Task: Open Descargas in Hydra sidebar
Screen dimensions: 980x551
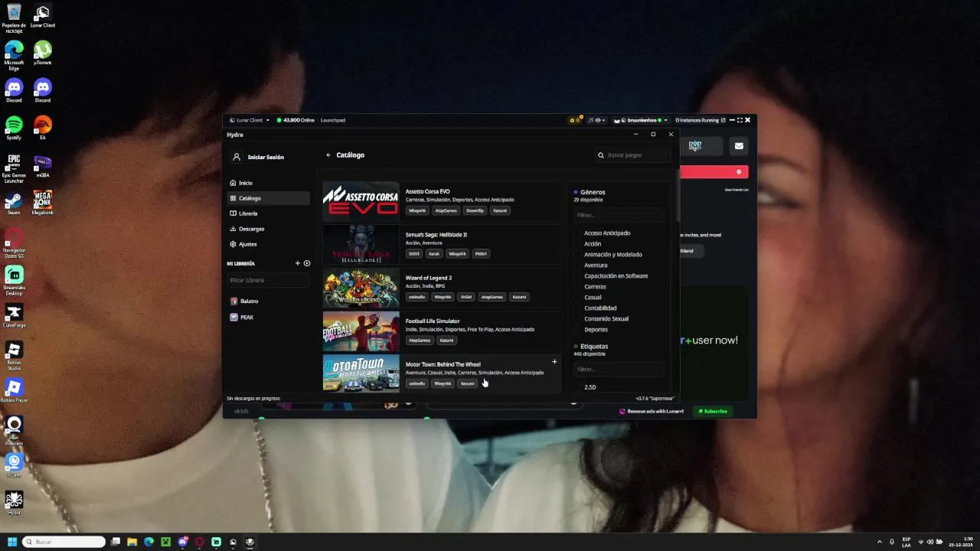Action: click(x=268, y=229)
